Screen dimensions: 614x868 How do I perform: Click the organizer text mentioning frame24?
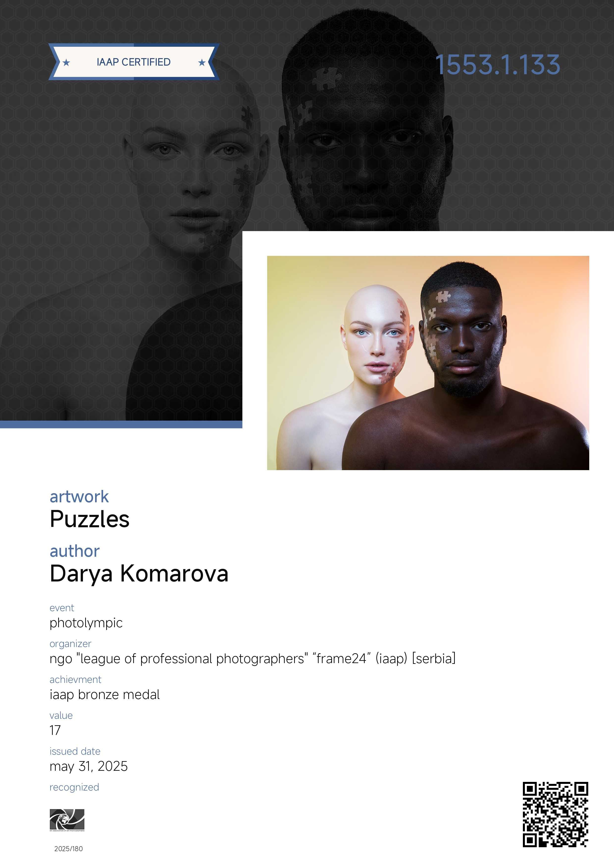coord(253,659)
